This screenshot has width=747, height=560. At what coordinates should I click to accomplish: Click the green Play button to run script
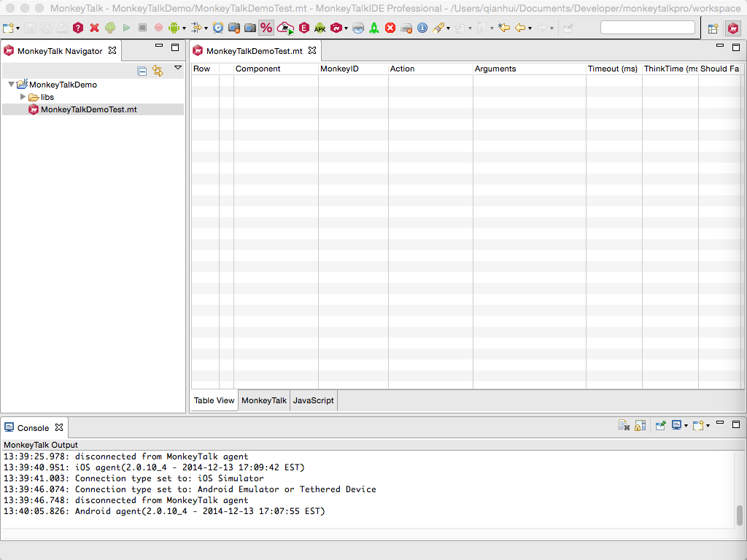pyautogui.click(x=126, y=28)
